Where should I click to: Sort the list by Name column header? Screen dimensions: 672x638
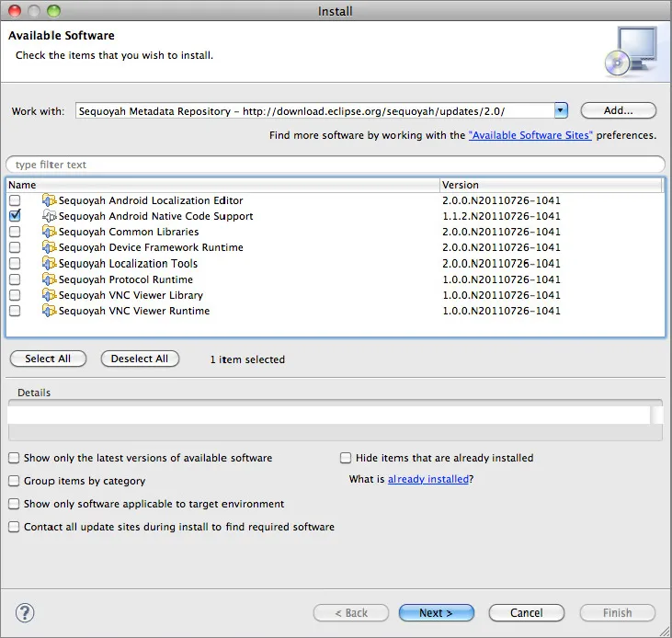(221, 185)
